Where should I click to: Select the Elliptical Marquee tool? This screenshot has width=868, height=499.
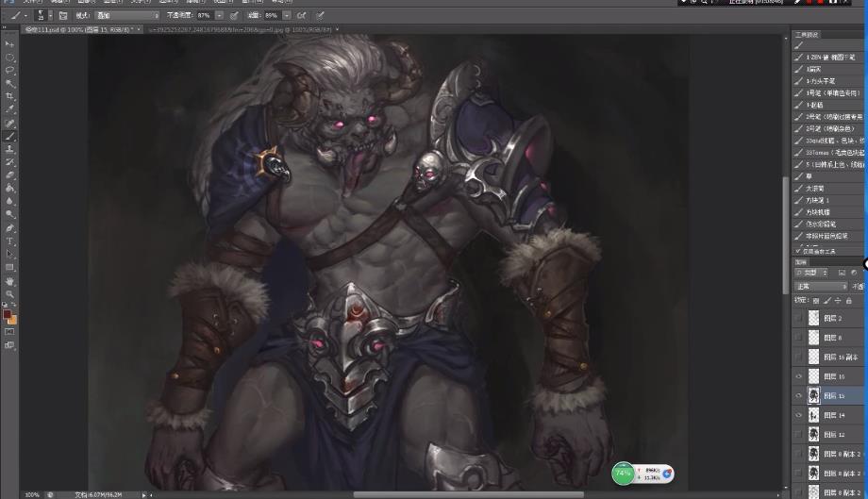click(9, 57)
